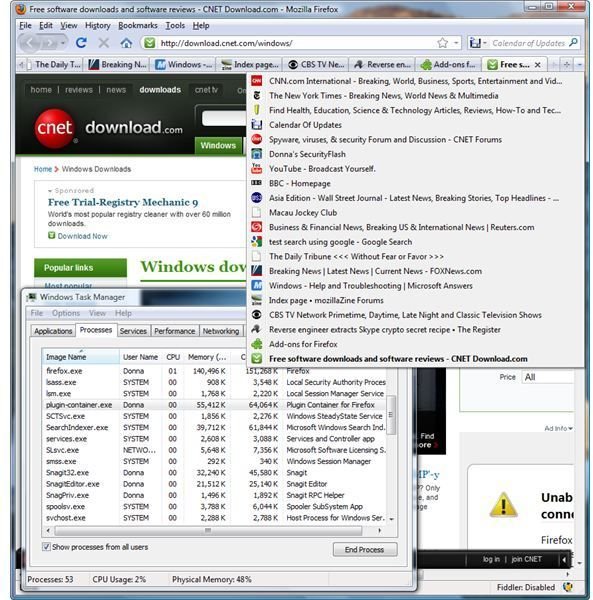593x600 pixels.
Task: Select Index page mozillaZine Forums entry
Action: [415, 300]
